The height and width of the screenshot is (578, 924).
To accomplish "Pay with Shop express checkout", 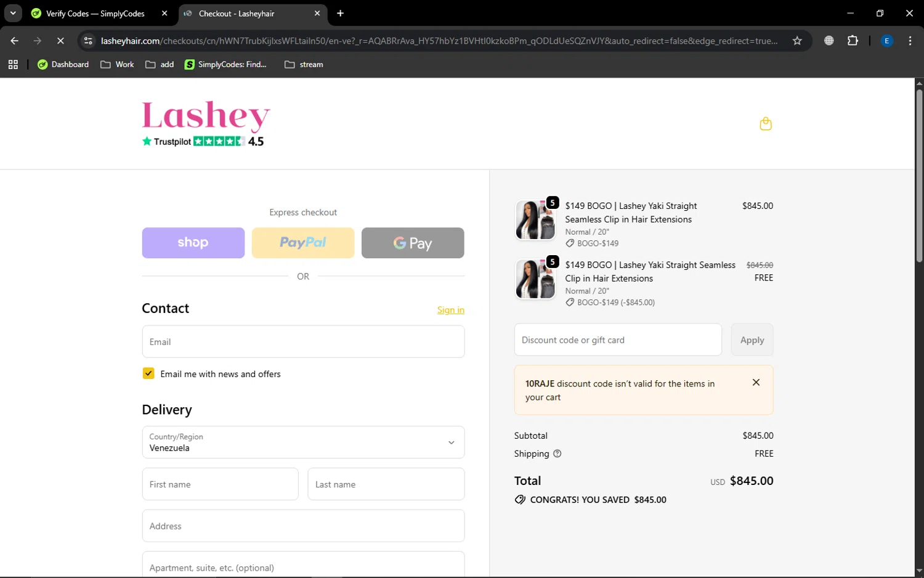I will point(193,243).
